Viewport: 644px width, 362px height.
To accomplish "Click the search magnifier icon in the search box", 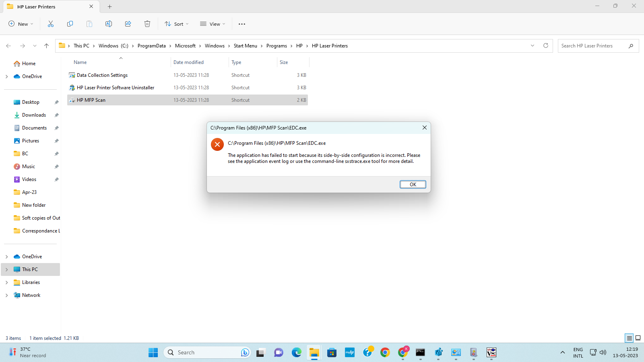I will pos(631,45).
